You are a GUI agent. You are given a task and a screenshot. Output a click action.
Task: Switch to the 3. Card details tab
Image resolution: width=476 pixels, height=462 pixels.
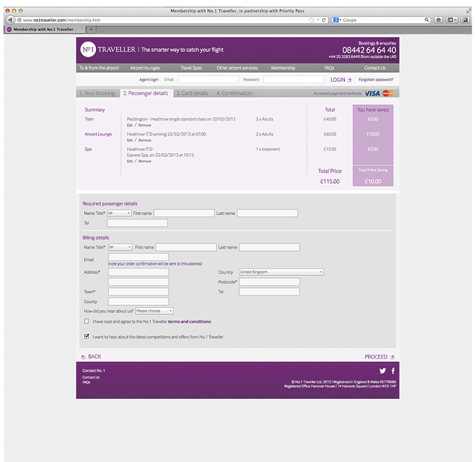[x=192, y=93]
